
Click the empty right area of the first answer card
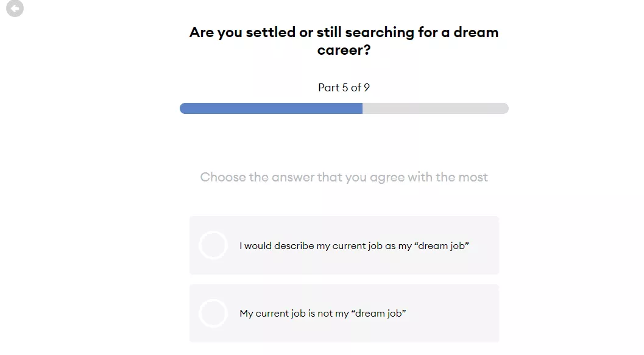pos(484,245)
